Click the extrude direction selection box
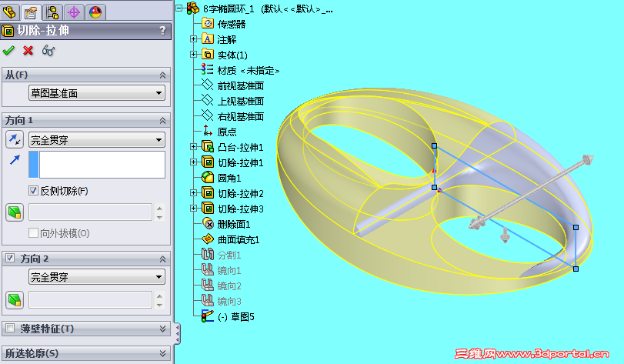The image size is (624, 364). (x=97, y=164)
